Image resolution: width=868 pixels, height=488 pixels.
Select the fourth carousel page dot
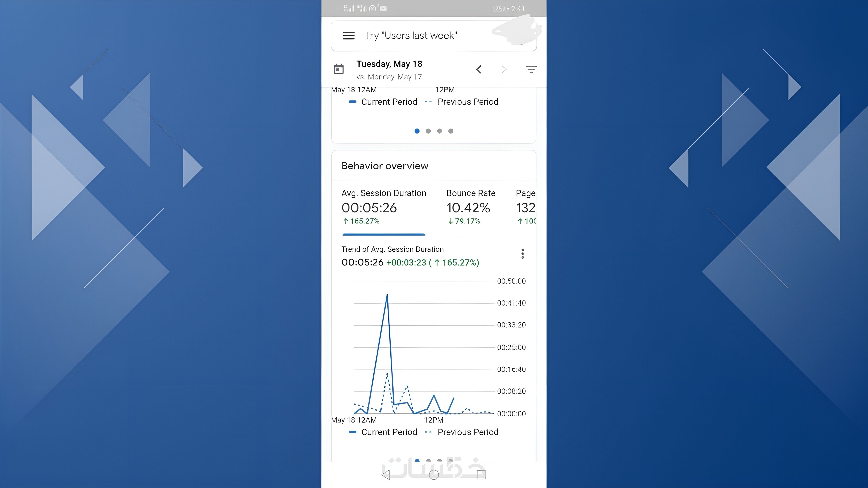point(451,131)
